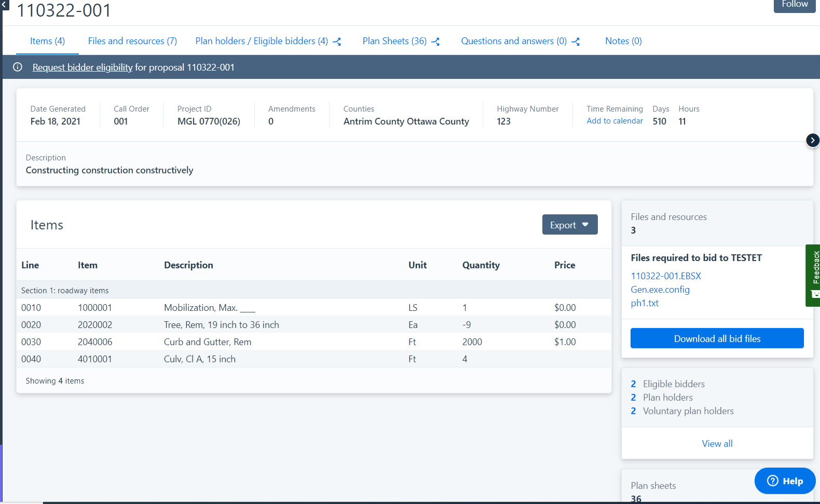
Task: Select the Items (4) tab
Action: pyautogui.click(x=47, y=41)
